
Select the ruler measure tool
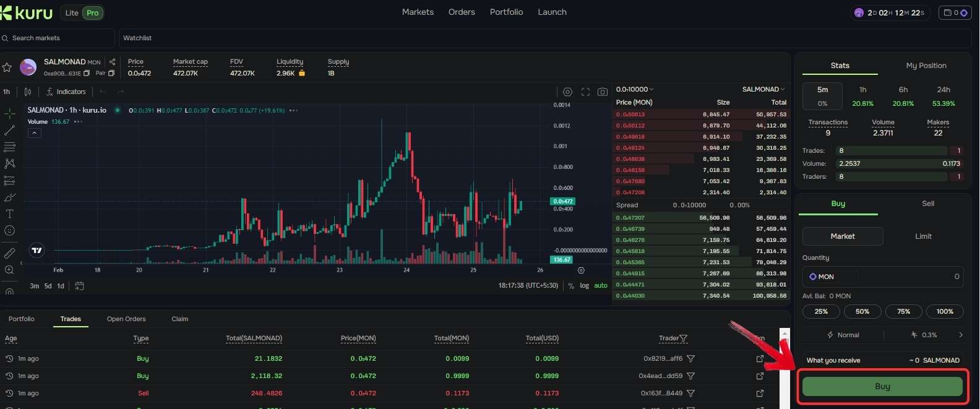tap(9, 254)
